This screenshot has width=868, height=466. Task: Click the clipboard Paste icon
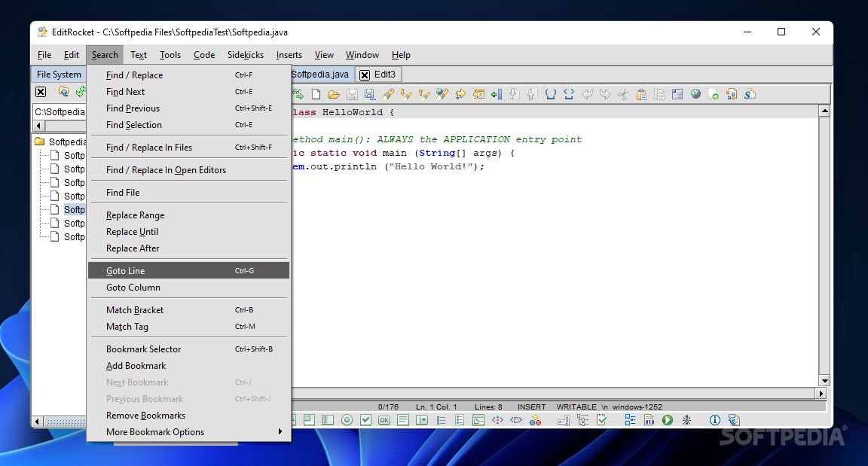pyautogui.click(x=641, y=95)
